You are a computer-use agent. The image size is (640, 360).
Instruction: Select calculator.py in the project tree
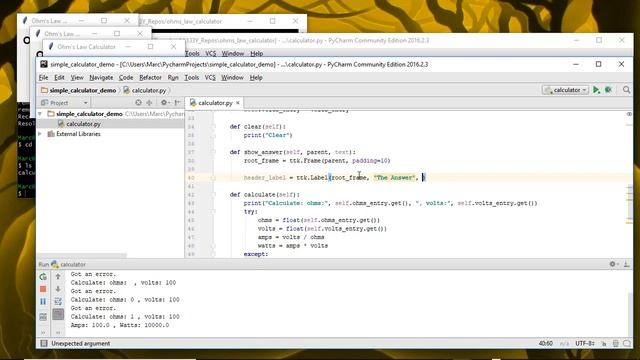(x=79, y=124)
